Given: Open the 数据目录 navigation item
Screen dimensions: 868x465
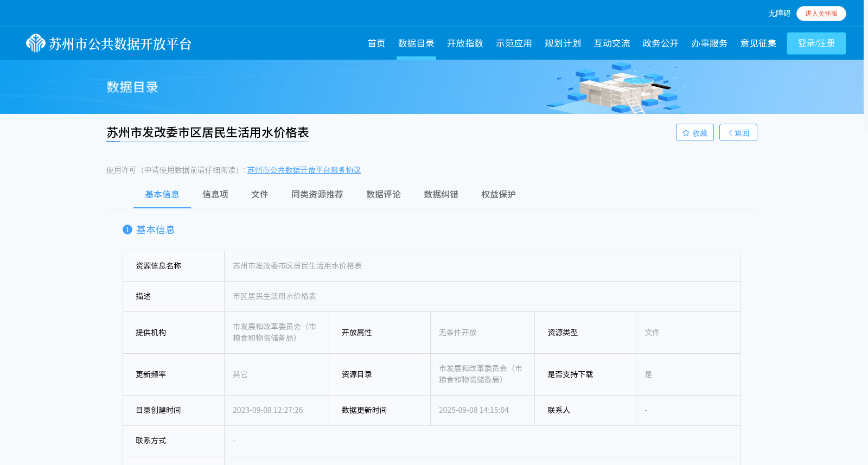Looking at the screenshot, I should [x=416, y=43].
